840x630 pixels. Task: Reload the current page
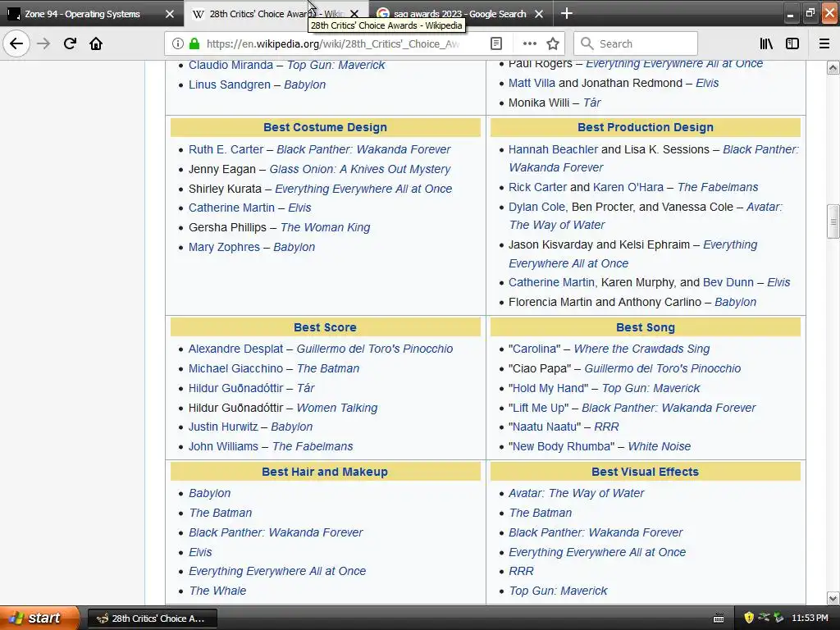click(70, 43)
